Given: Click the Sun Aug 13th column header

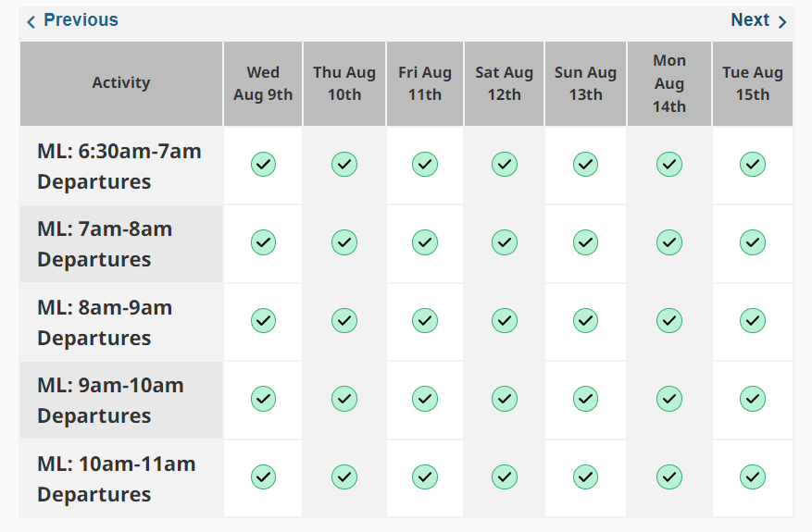Looking at the screenshot, I should click(x=585, y=83).
